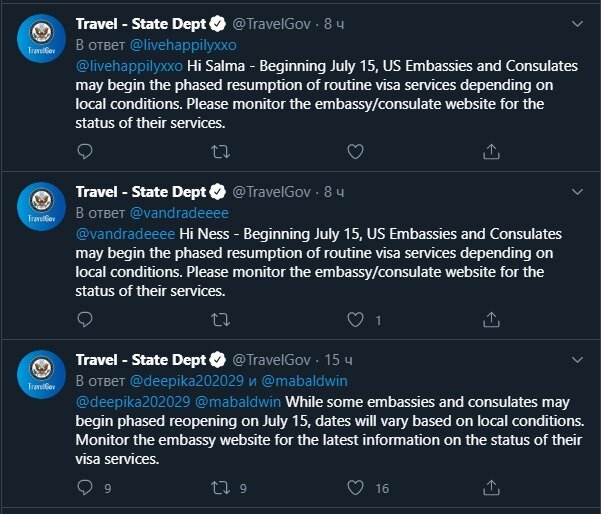Expand the options chevron on the Ness tweet
Screen dimensions: 601x514
click(x=577, y=192)
